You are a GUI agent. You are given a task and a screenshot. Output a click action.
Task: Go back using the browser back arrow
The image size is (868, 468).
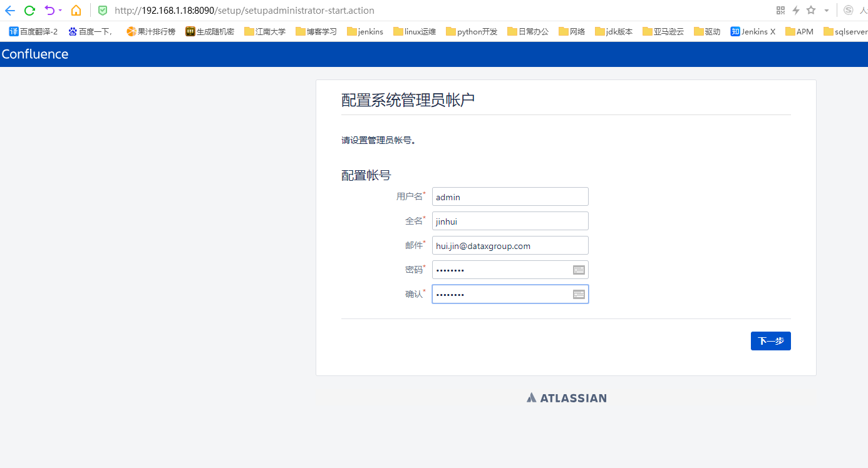(x=9, y=10)
